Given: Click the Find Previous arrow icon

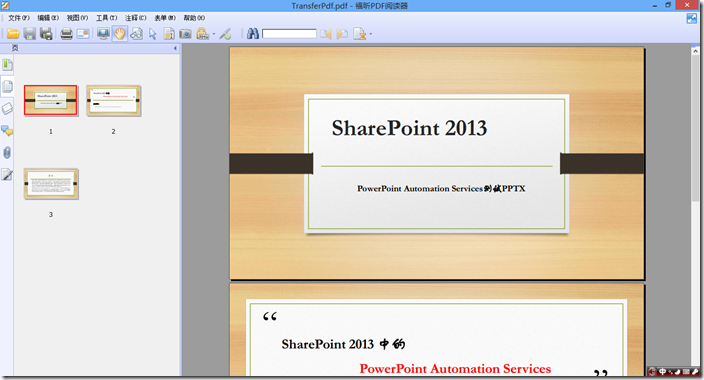Looking at the screenshot, I should (326, 34).
